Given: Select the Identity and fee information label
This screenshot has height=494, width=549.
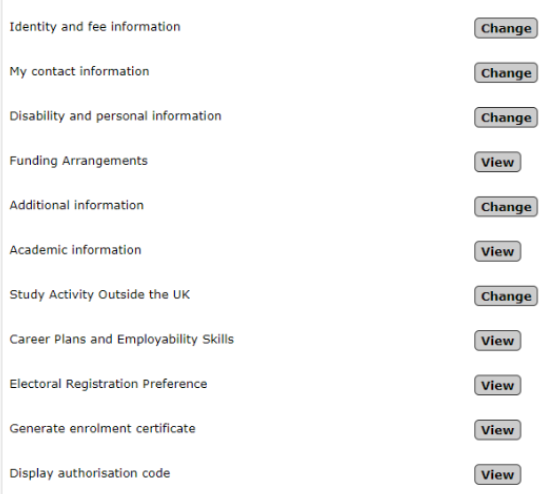Looking at the screenshot, I should pos(95,27).
